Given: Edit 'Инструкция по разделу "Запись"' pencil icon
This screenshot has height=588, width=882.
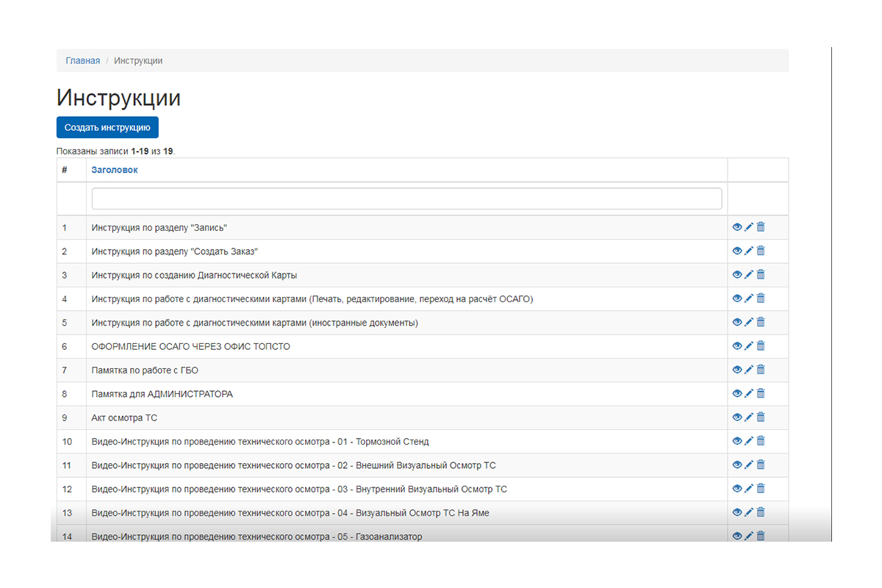Looking at the screenshot, I should click(x=749, y=227).
